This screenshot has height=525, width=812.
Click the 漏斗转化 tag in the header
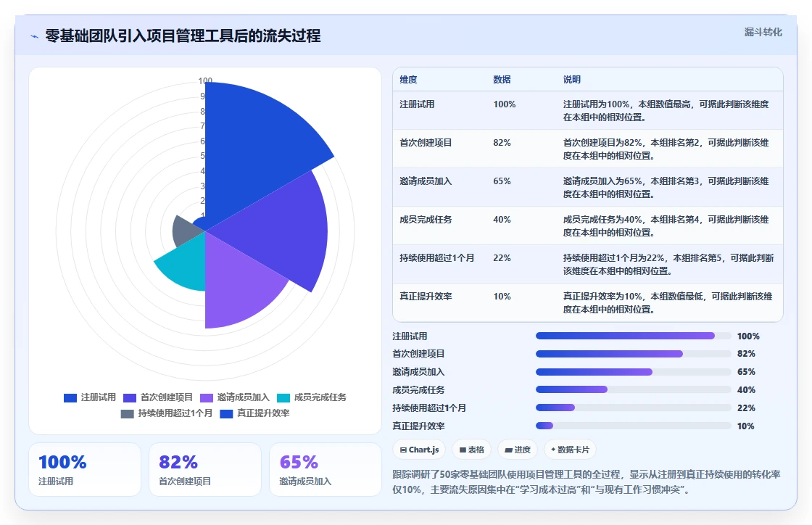(763, 32)
